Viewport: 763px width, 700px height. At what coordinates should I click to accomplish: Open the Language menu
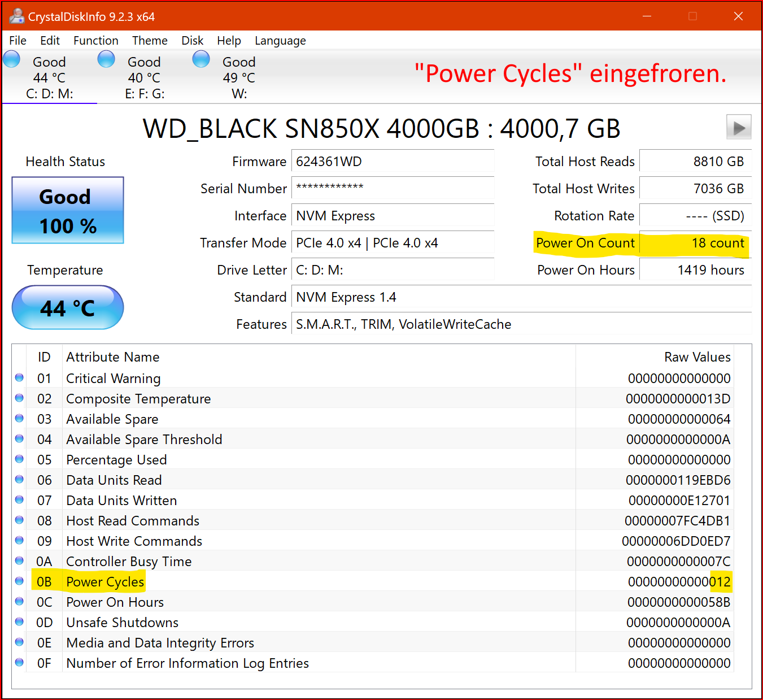coord(280,41)
